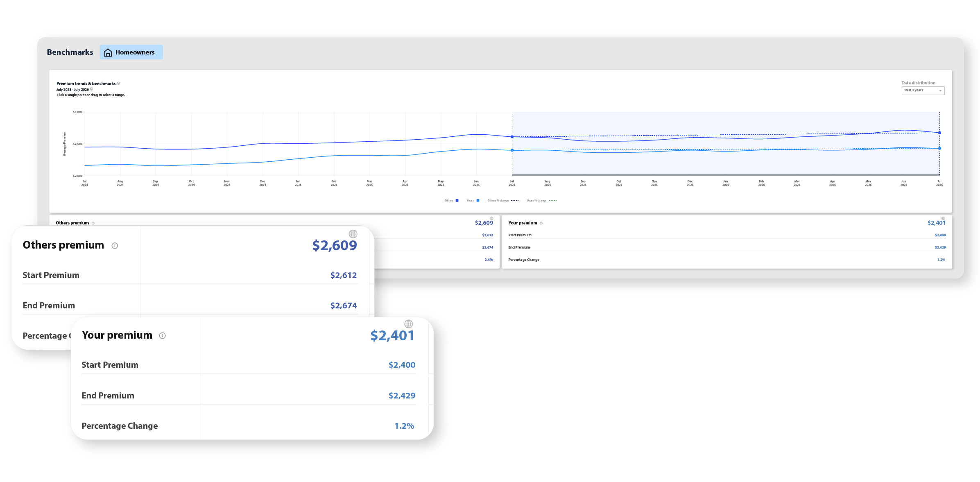Click the Benchmarks heading
980x482 pixels.
[x=70, y=52]
